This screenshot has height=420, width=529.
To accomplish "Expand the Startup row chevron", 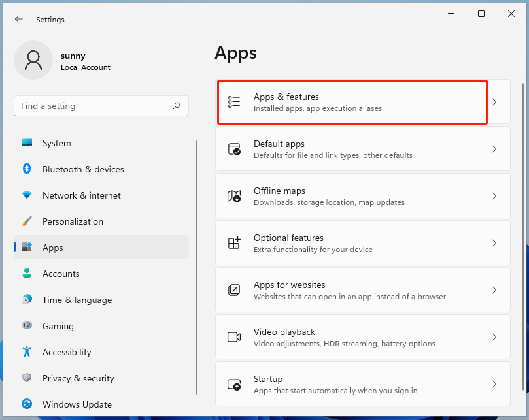I will click(x=494, y=384).
